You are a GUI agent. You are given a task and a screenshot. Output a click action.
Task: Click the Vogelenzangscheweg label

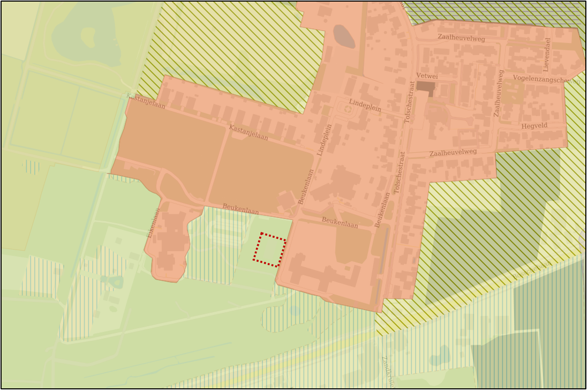(546, 79)
